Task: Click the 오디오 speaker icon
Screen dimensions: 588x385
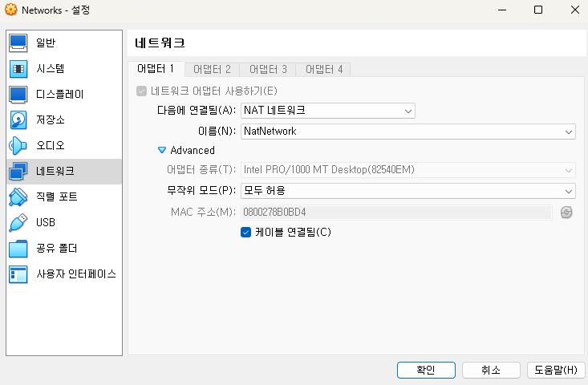Action: pos(18,146)
